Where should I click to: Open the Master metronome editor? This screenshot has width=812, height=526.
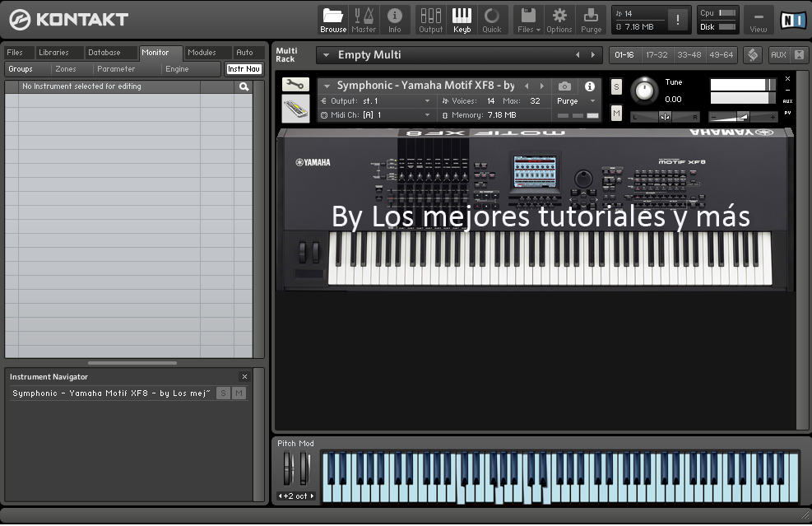pyautogui.click(x=364, y=21)
